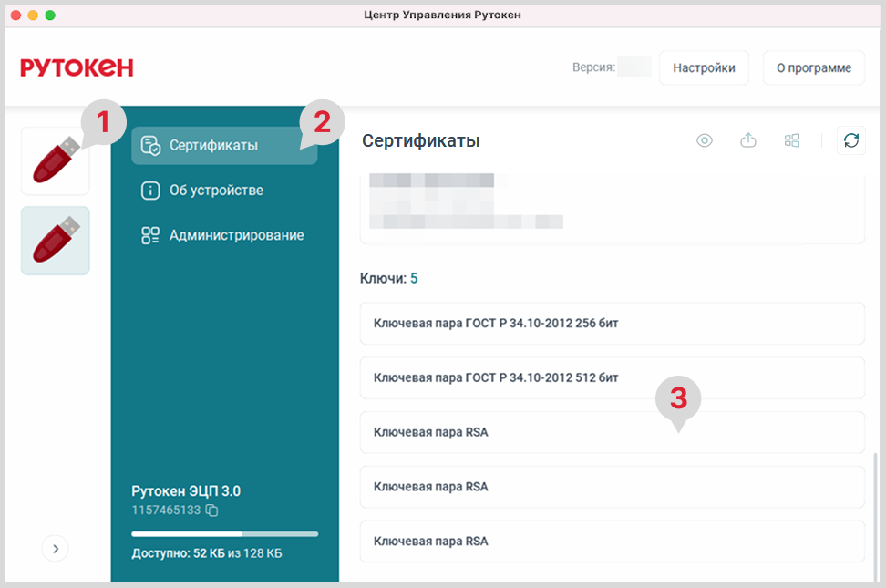Click the token memory usage bar

tap(224, 533)
